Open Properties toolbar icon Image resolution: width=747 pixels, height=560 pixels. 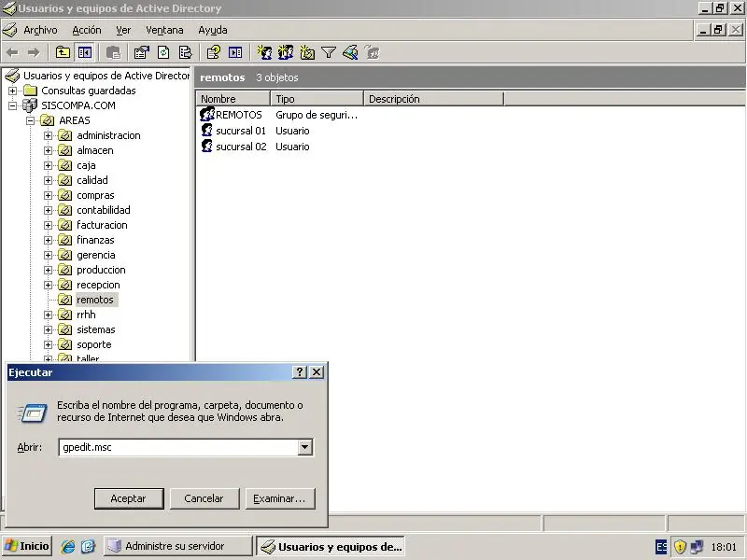tap(141, 52)
